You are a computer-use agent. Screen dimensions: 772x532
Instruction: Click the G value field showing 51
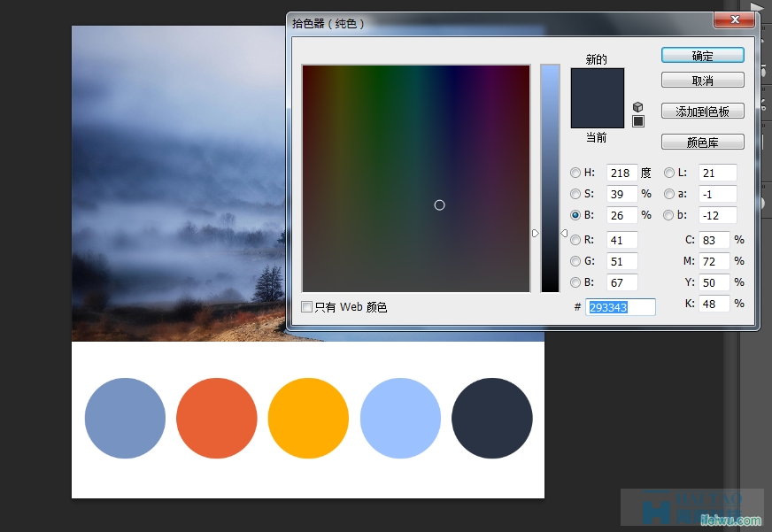[621, 261]
